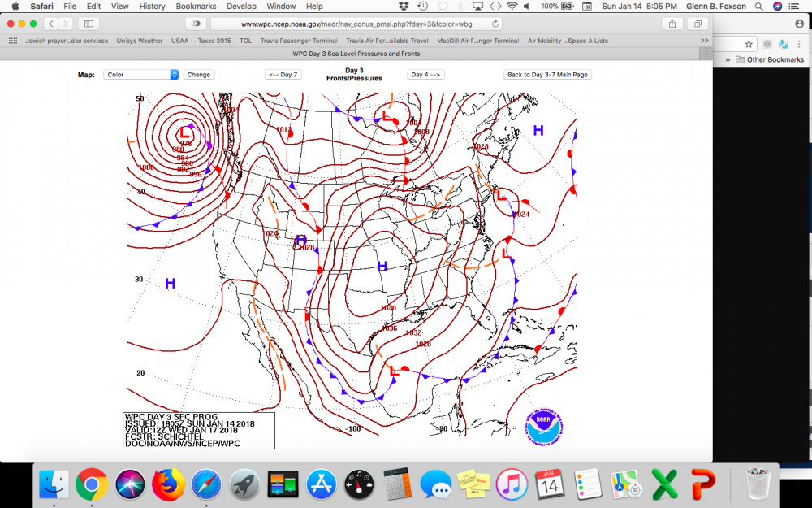Open the App Store in the Dock

click(x=322, y=485)
